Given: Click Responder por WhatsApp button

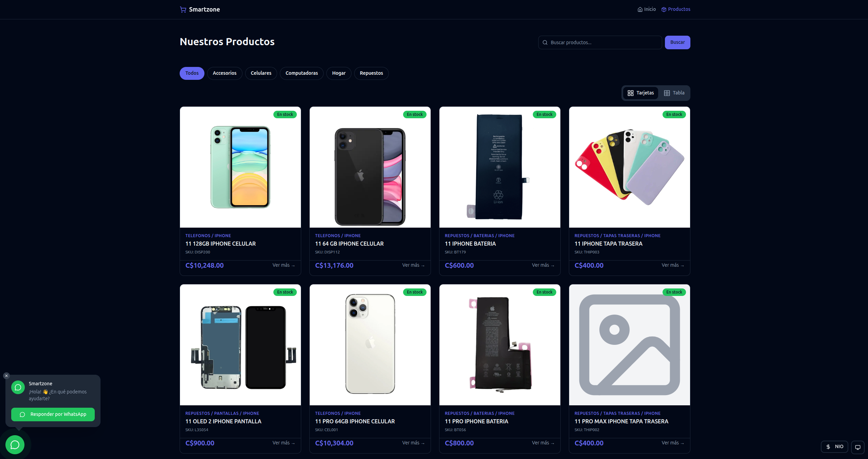Looking at the screenshot, I should (53, 414).
